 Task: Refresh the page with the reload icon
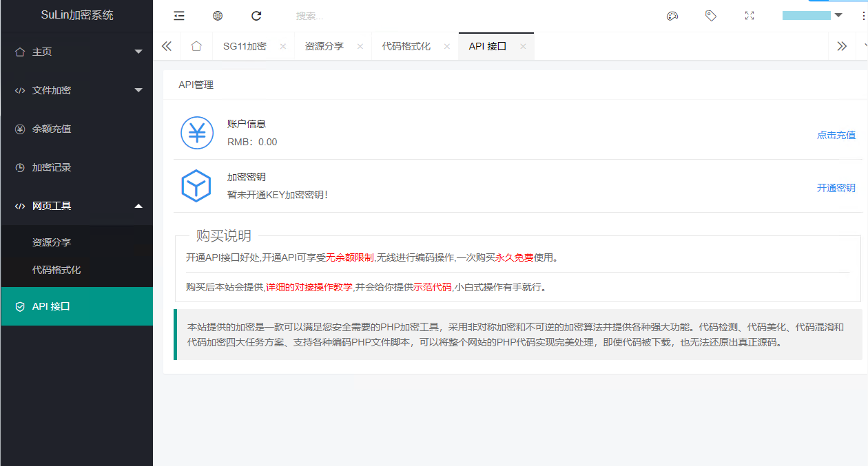coord(256,15)
